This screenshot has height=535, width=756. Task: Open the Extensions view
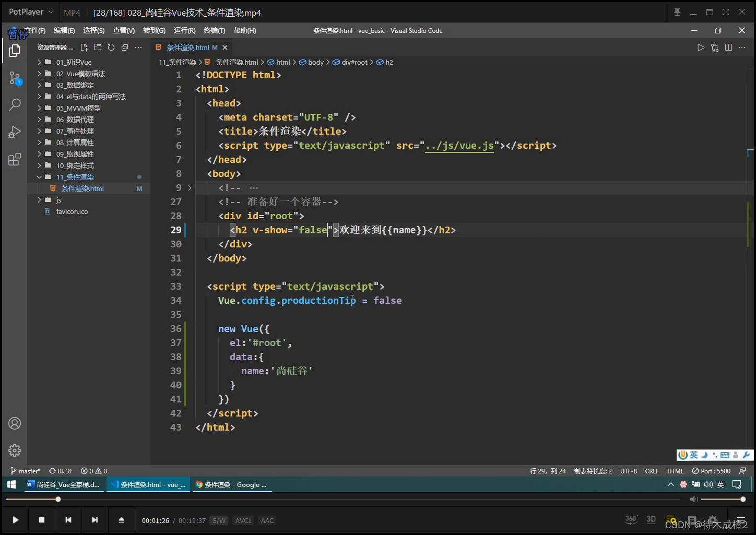click(15, 159)
